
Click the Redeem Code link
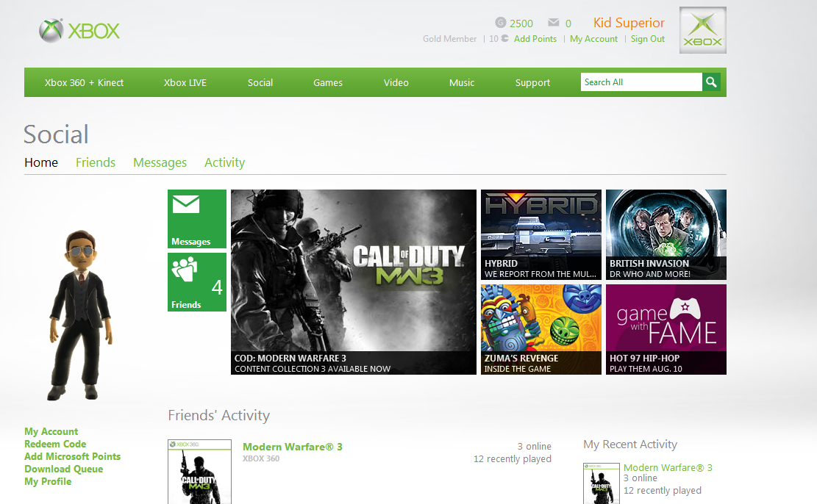click(x=55, y=444)
